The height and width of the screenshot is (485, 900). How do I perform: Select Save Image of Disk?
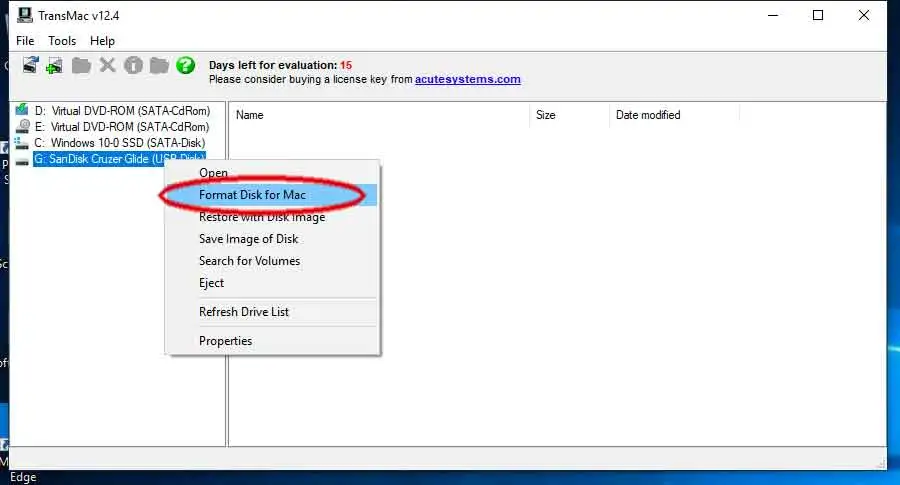273,239
